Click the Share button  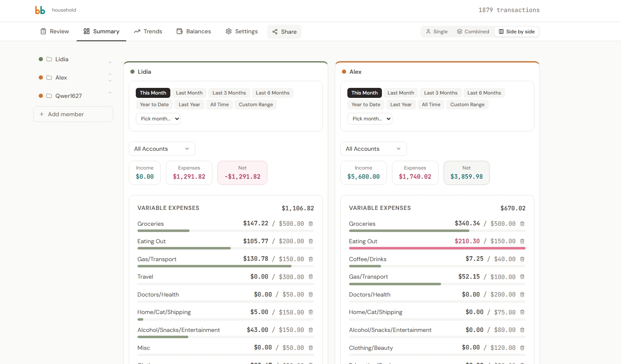coord(284,32)
